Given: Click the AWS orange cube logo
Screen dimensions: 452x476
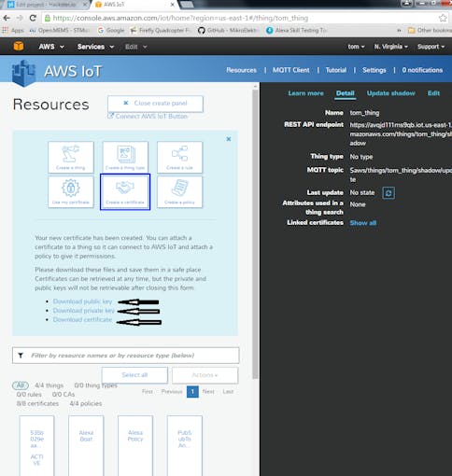Looking at the screenshot, I should coord(19,46).
